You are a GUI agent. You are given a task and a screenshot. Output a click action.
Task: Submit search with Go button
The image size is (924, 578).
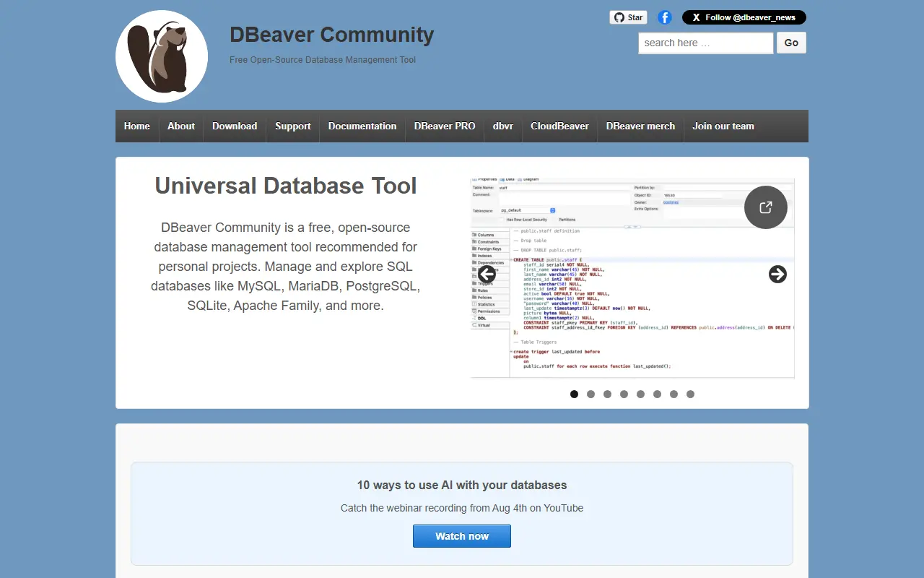791,43
